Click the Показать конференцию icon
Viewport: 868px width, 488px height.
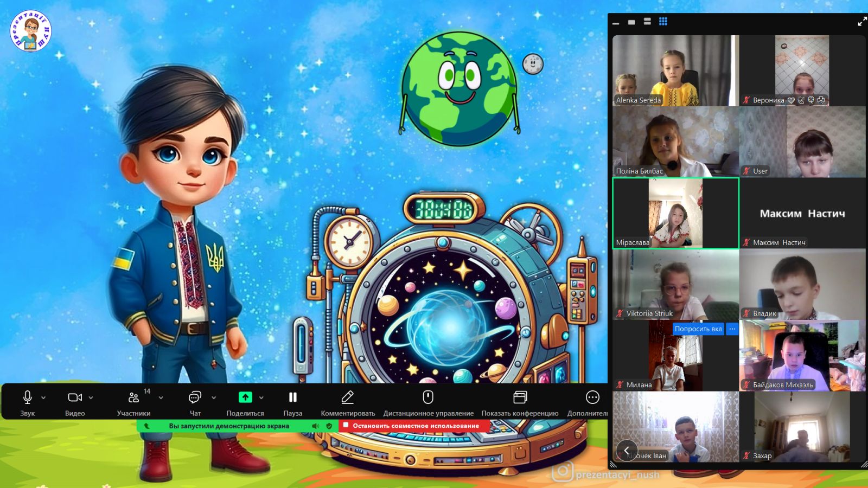pyautogui.click(x=520, y=398)
